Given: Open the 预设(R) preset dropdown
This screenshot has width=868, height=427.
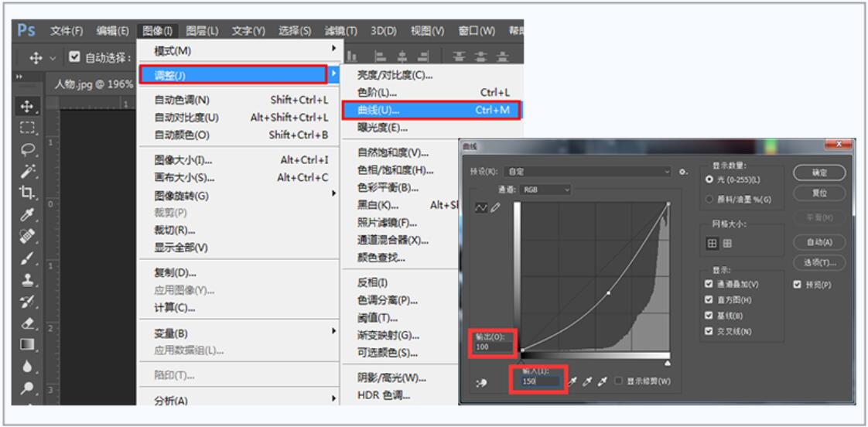Looking at the screenshot, I should pos(589,173).
